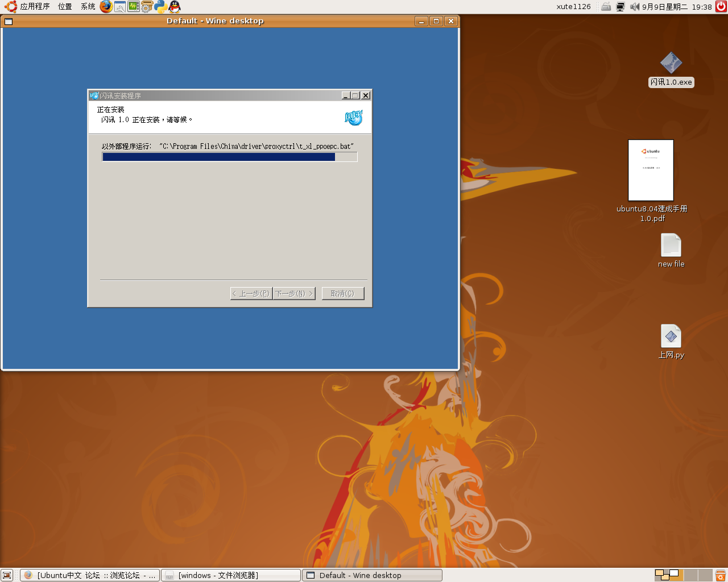This screenshot has height=582, width=728.
Task: Open the 系统 menu
Action: pos(88,7)
